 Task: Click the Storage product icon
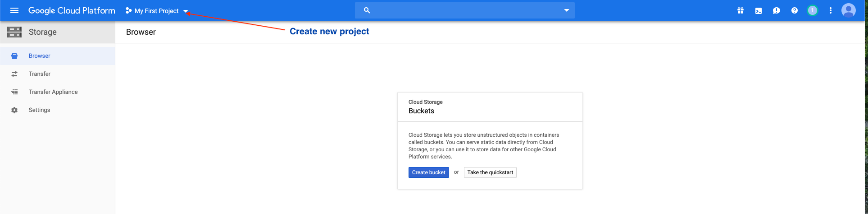click(14, 32)
